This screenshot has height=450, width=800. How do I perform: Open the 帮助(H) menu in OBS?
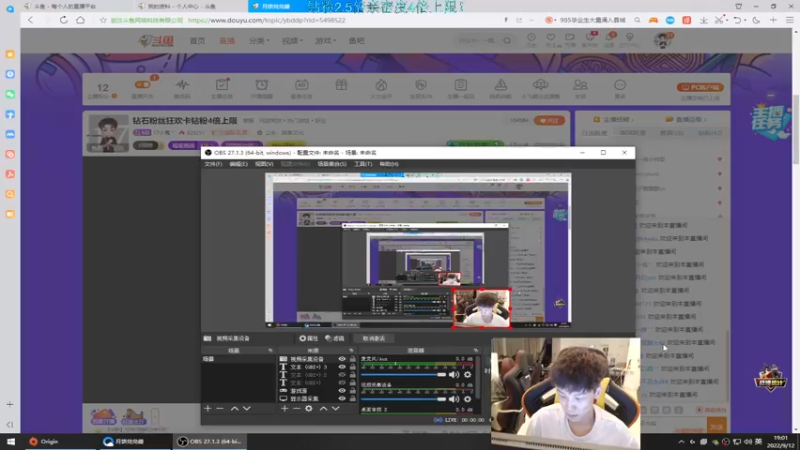click(389, 164)
